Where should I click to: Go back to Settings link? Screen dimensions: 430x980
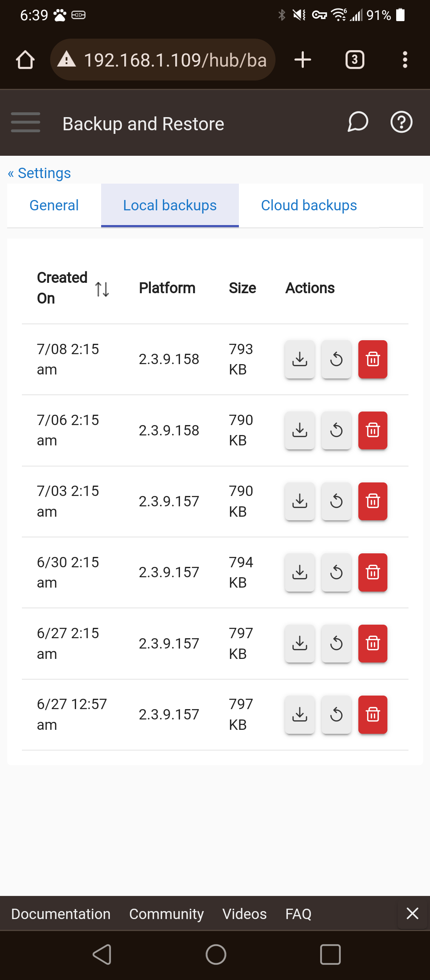tap(39, 173)
